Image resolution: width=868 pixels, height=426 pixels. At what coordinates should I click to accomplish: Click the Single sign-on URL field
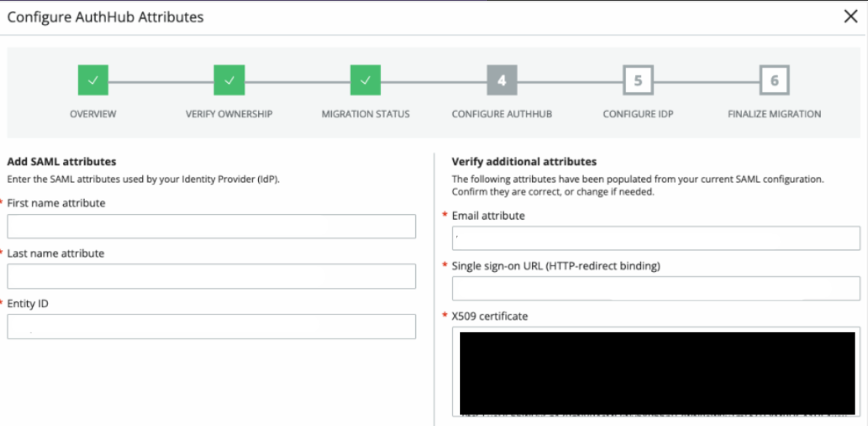(x=656, y=289)
